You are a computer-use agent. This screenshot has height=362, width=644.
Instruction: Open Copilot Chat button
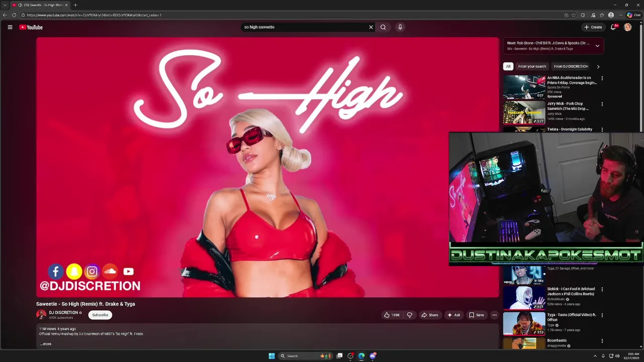633,15
